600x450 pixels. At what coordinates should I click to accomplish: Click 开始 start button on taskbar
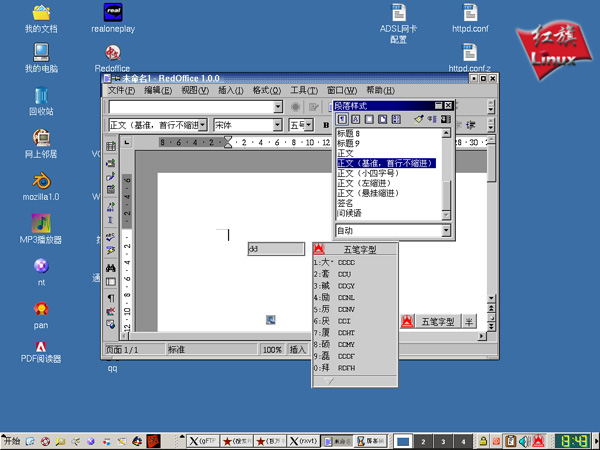11,441
